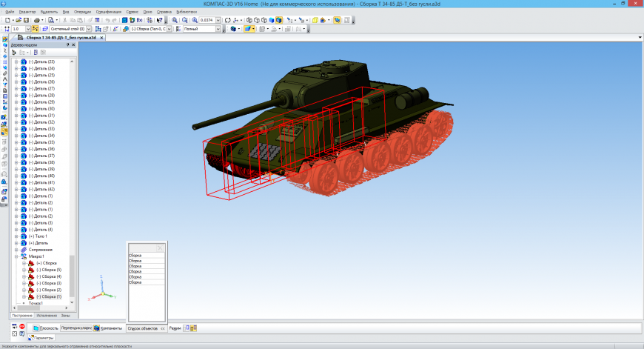Click the section view icon highlighted yellow
This screenshot has width=644, height=349.
[x=248, y=29]
